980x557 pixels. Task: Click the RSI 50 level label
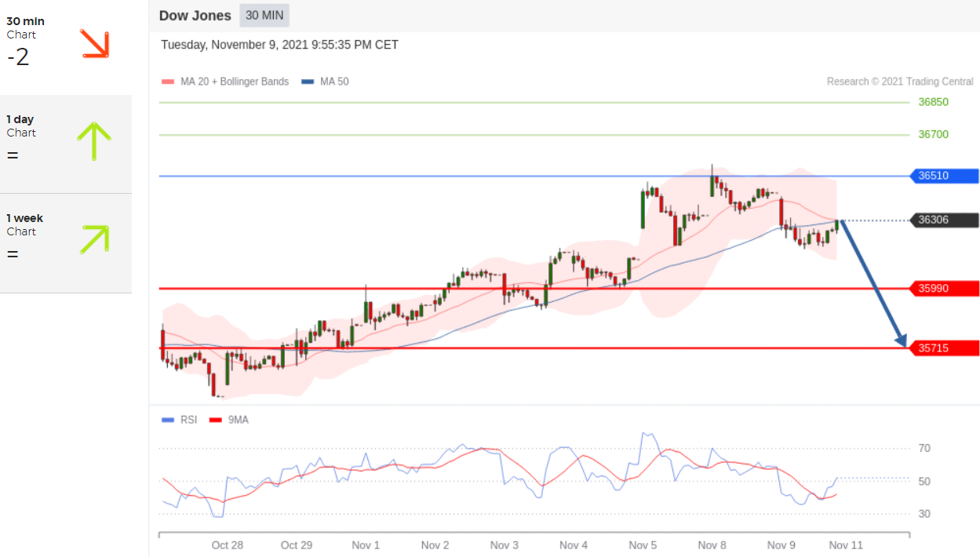924,481
